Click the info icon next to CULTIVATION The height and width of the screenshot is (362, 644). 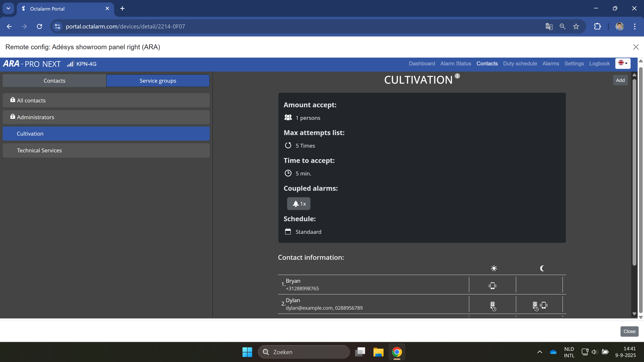click(x=457, y=76)
